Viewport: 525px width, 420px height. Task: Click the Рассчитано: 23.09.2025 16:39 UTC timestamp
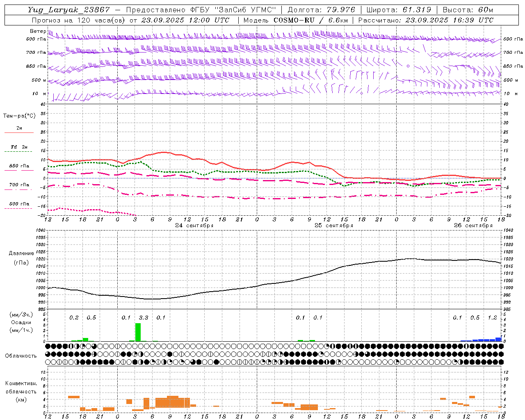426,20
